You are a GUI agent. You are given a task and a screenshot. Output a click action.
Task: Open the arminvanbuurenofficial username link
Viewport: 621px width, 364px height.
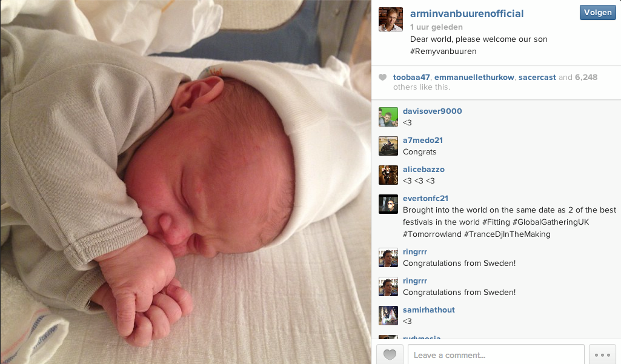pyautogui.click(x=467, y=14)
